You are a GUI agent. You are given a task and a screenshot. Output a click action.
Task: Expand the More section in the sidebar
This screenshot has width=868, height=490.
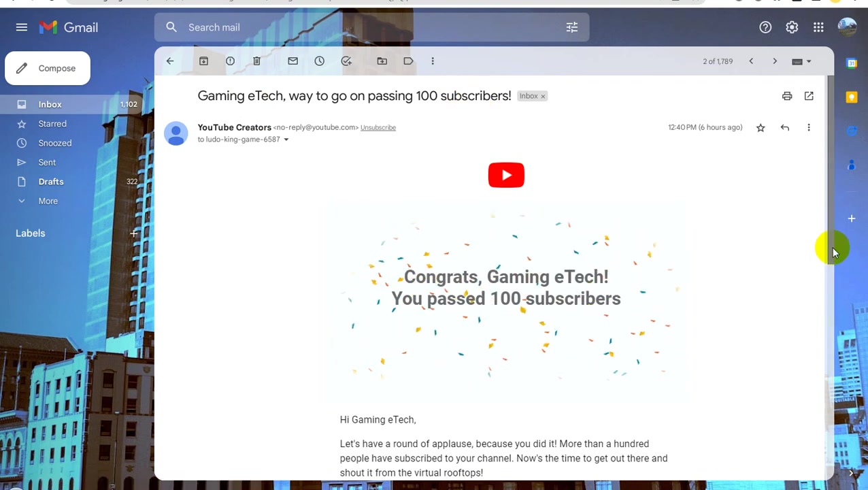click(x=48, y=201)
